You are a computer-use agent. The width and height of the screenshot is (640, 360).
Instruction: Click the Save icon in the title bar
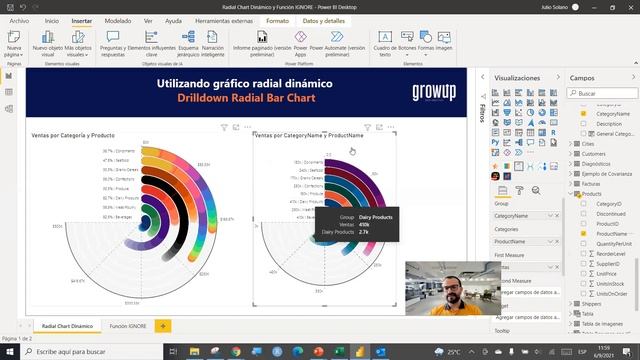click(10, 7)
